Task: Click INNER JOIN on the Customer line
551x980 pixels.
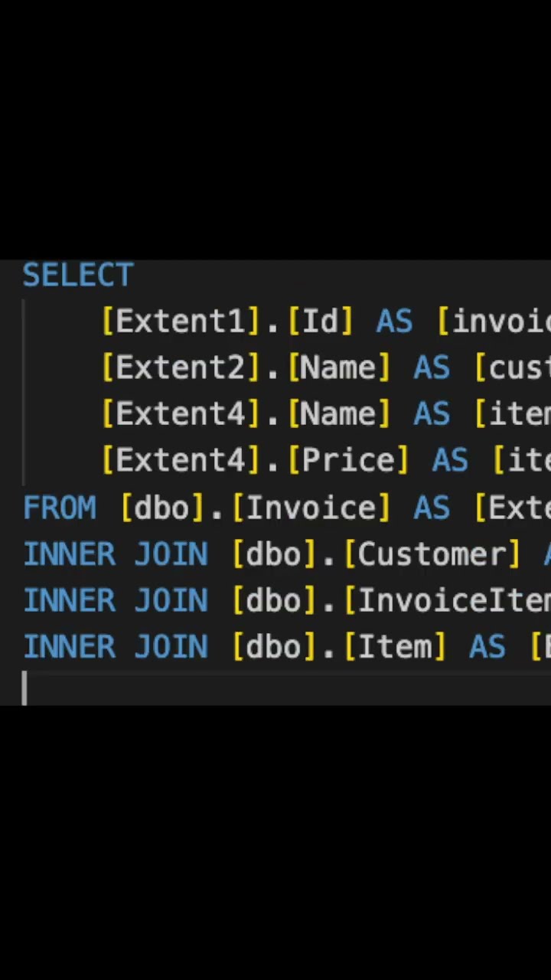Action: [116, 554]
